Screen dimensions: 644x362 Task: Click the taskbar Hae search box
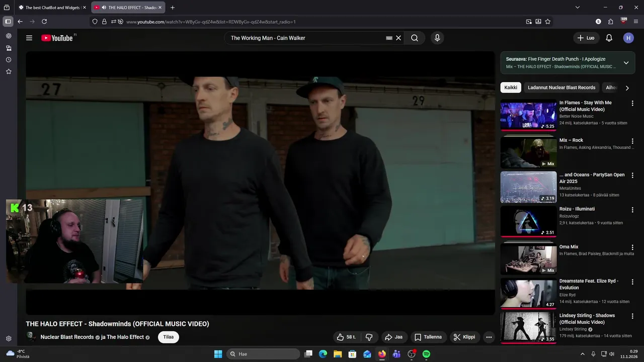263,354
